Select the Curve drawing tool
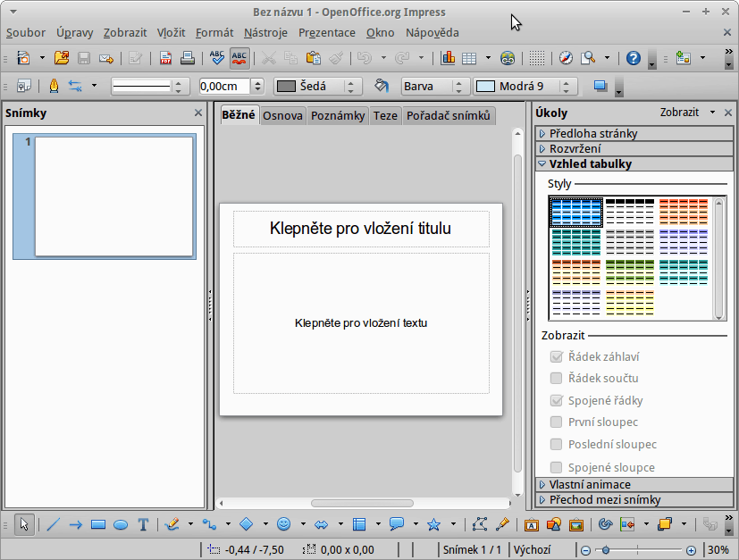739x560 pixels. click(x=172, y=523)
